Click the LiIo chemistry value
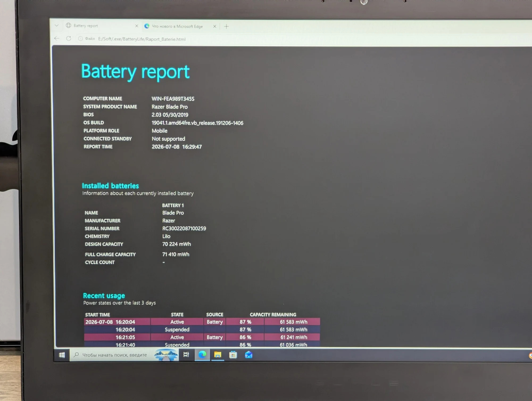The height and width of the screenshot is (401, 532). click(x=166, y=236)
